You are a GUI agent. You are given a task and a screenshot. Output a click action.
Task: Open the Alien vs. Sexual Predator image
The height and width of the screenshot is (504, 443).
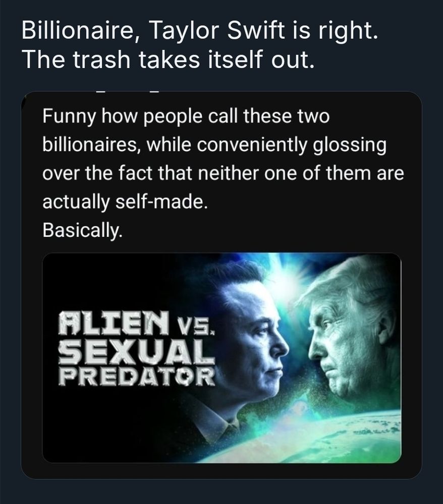pyautogui.click(x=221, y=358)
